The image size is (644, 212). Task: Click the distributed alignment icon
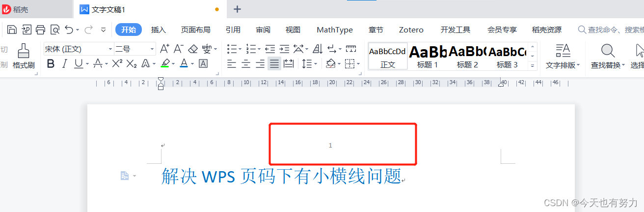click(x=289, y=63)
